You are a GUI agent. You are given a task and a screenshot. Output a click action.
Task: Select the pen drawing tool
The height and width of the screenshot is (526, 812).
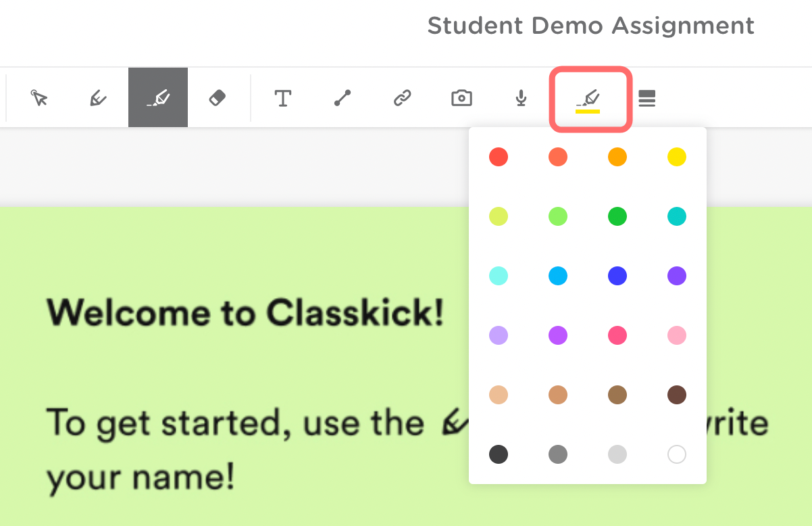(x=99, y=98)
